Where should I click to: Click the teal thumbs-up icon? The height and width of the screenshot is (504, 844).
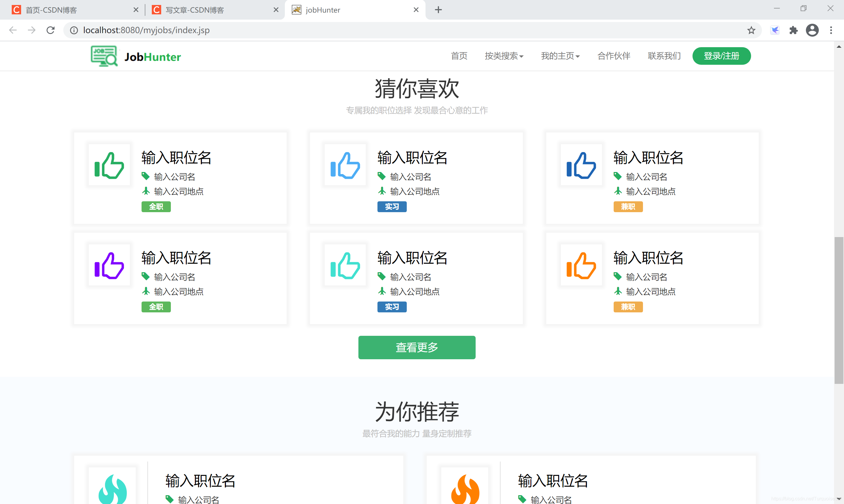[x=345, y=265]
